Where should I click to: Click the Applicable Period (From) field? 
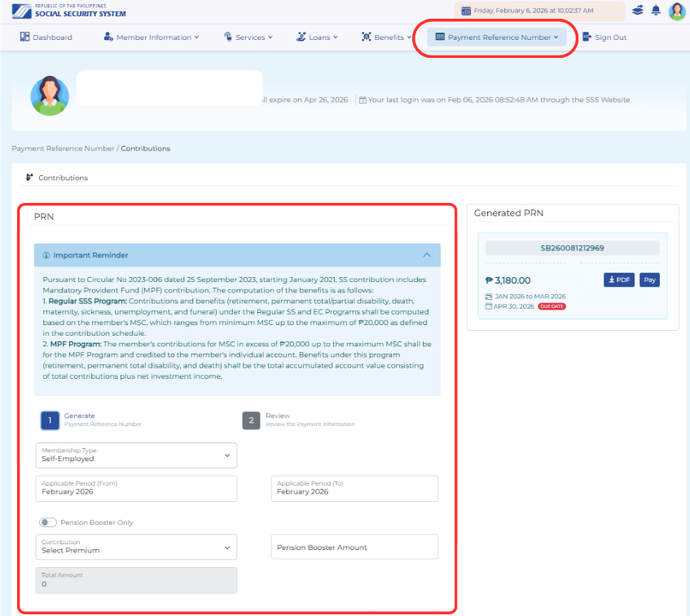pos(136,488)
